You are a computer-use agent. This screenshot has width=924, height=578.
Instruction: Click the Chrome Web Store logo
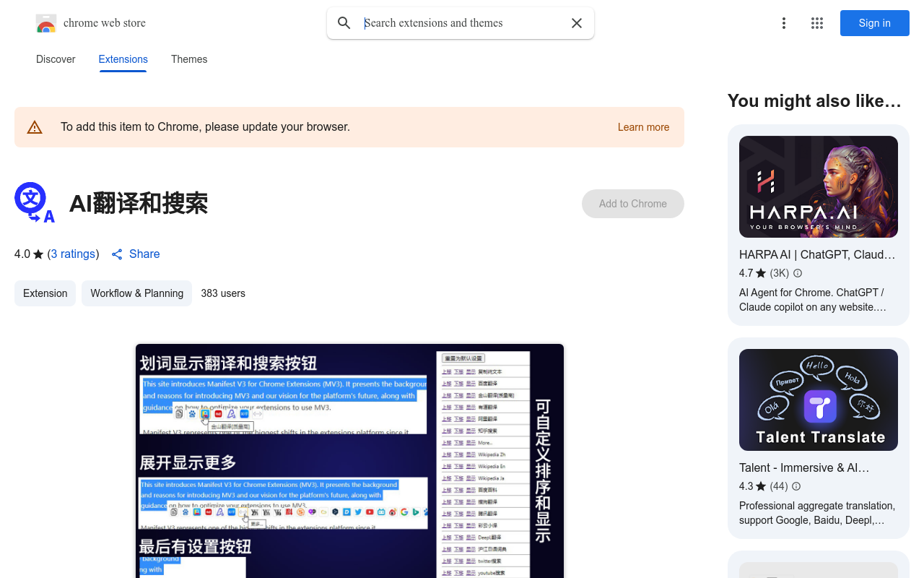point(46,23)
